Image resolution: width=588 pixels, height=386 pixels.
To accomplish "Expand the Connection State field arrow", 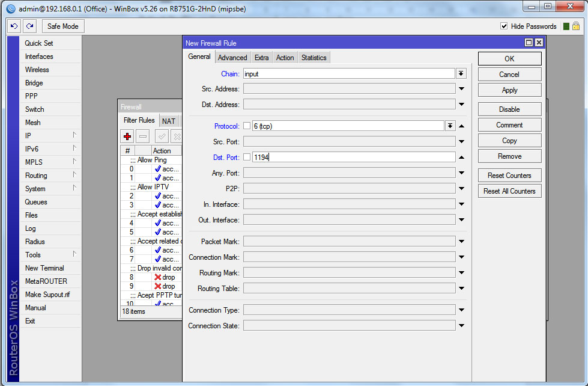I will click(x=461, y=326).
